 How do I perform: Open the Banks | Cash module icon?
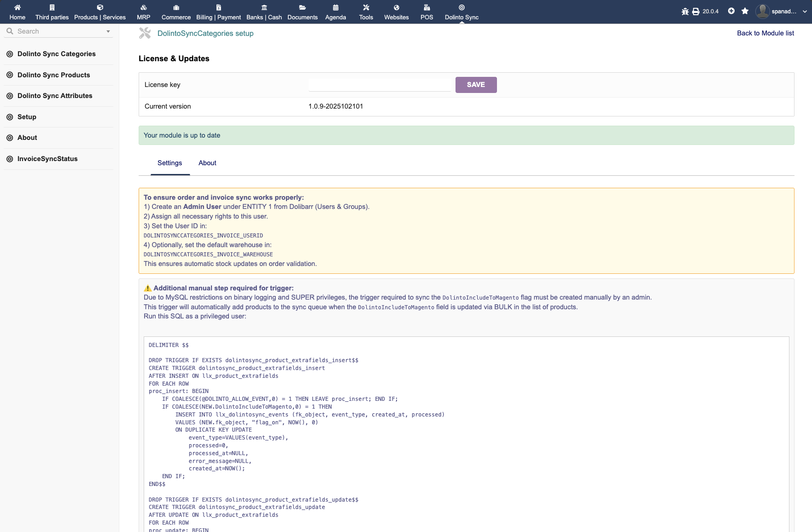(264, 7)
